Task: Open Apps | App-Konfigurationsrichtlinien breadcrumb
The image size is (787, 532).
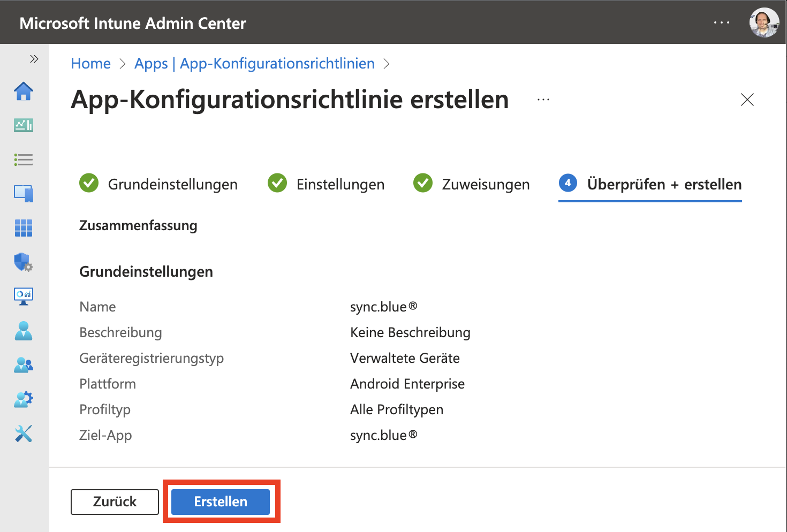Action: coord(254,63)
